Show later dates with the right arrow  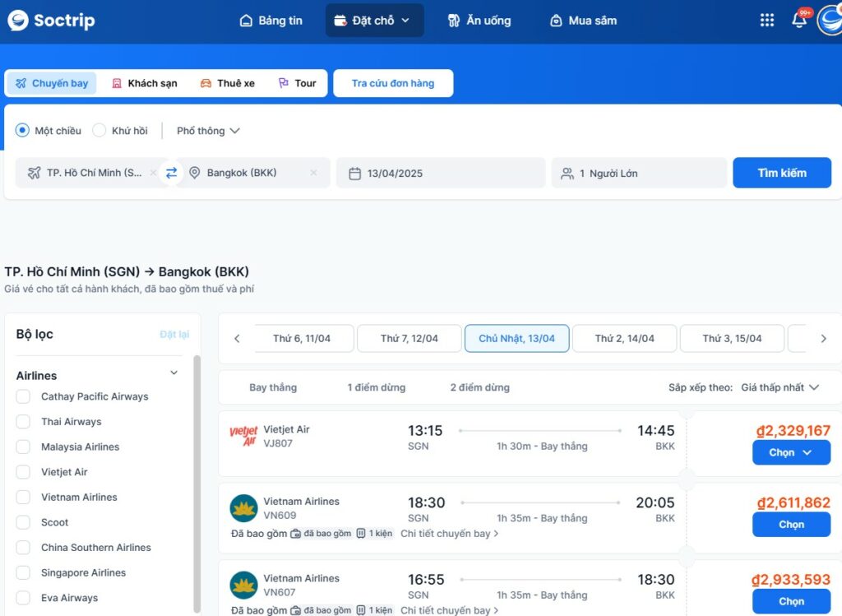click(823, 339)
